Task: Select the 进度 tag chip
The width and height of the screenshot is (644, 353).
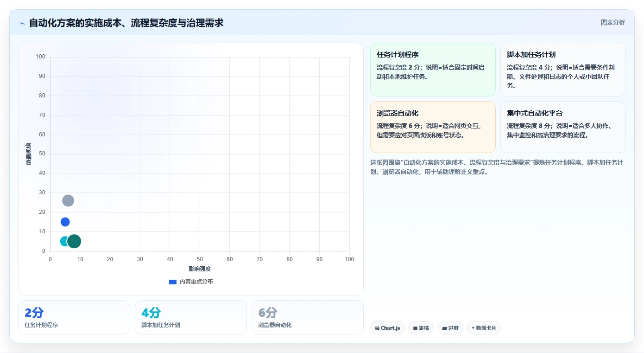Action: tap(450, 328)
